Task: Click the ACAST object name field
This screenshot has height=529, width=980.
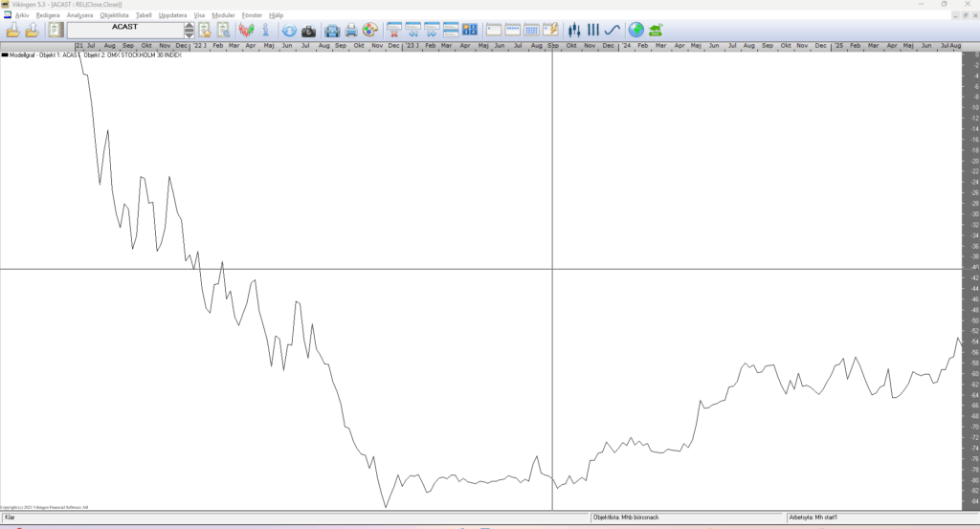Action: 125,30
